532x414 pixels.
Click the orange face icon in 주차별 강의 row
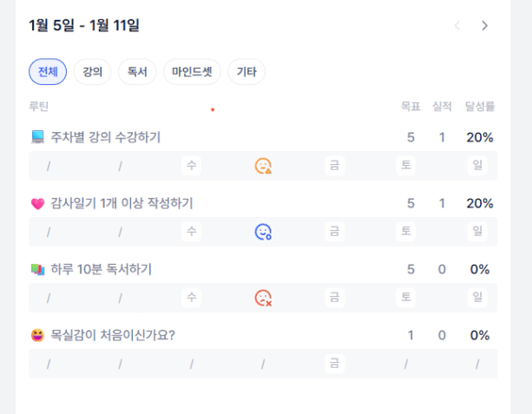263,166
